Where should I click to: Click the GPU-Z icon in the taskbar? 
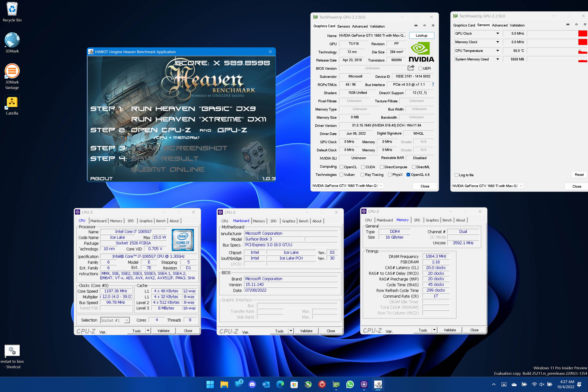point(336,384)
